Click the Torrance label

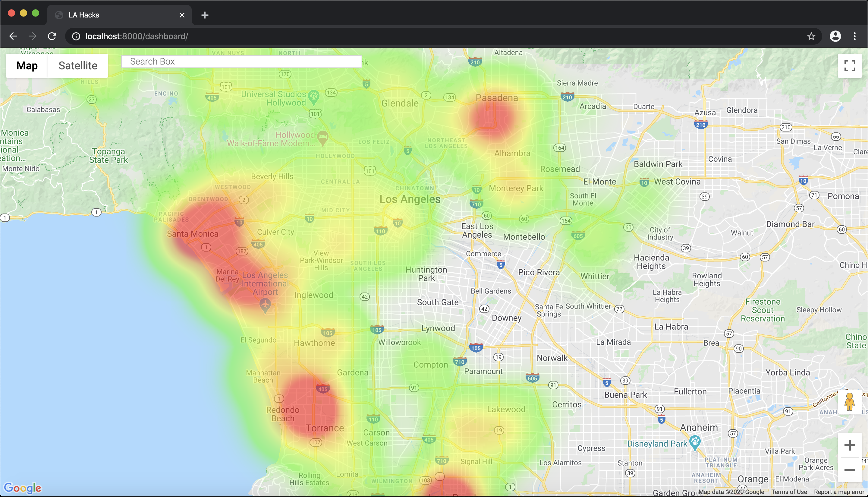[x=324, y=428]
